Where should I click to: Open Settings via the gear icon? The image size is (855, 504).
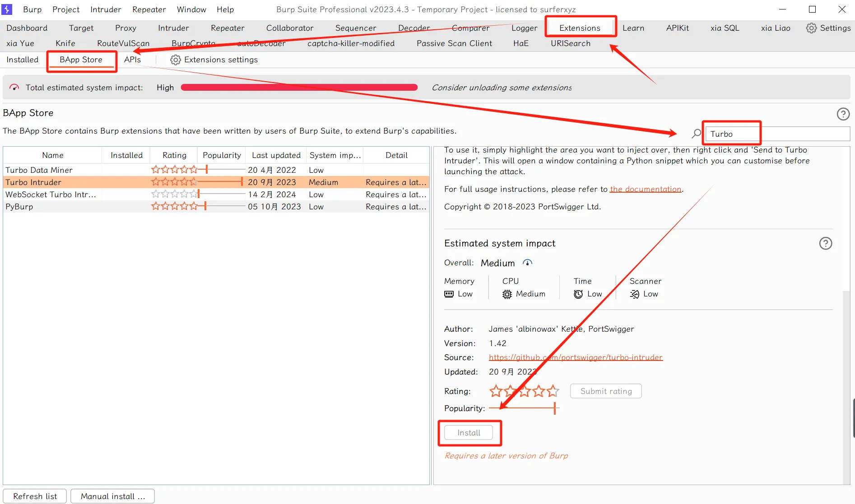pyautogui.click(x=811, y=28)
